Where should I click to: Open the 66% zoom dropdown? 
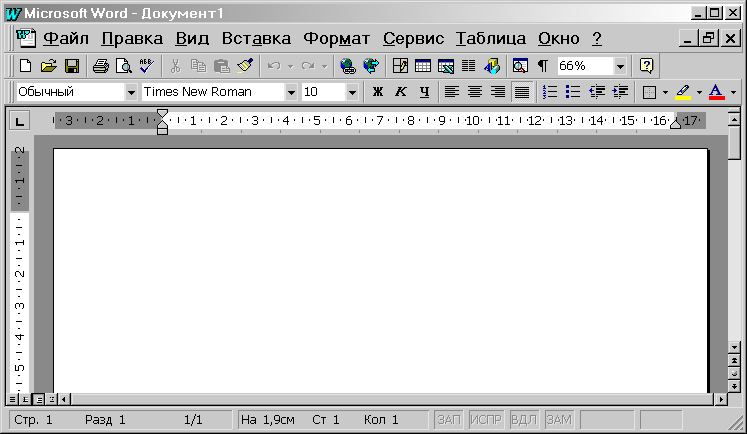(x=620, y=66)
